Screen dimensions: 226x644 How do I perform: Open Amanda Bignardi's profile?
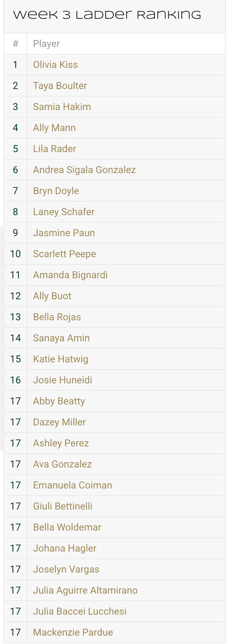pos(70,275)
